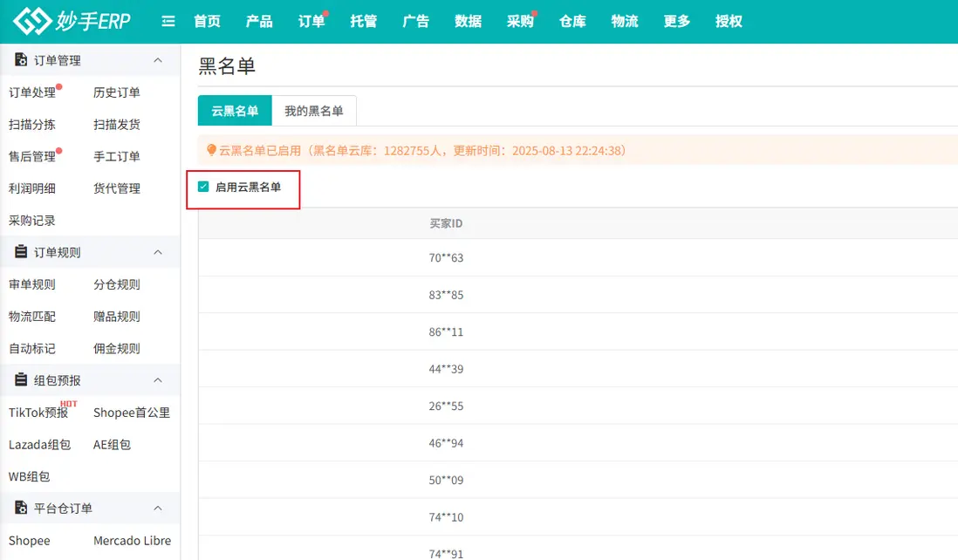Go to 订单处理 in the sidebar

point(32,92)
